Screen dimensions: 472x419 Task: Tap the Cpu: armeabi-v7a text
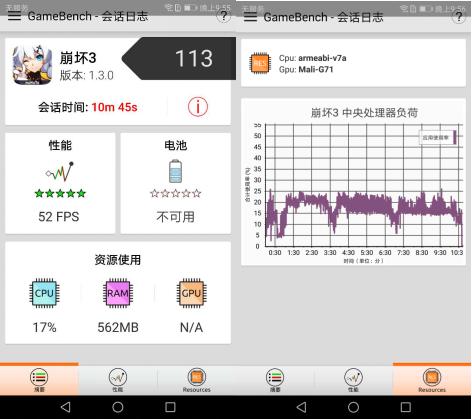[x=312, y=58]
